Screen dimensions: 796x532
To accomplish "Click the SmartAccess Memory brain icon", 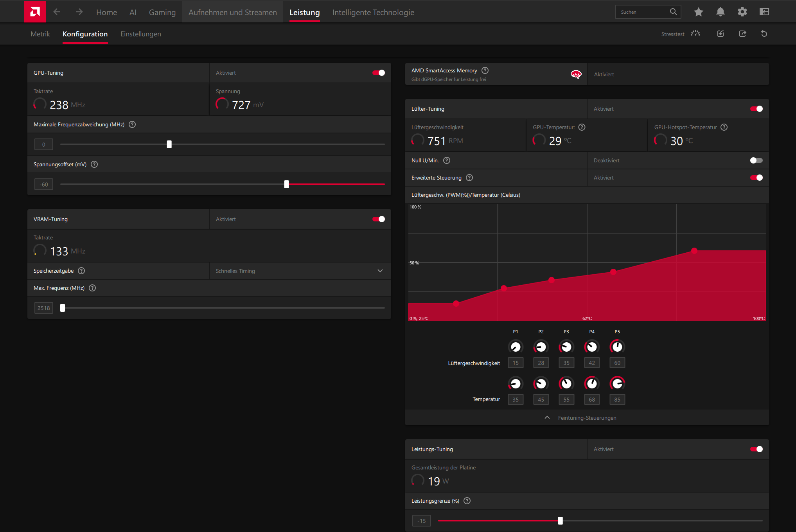I will 576,74.
